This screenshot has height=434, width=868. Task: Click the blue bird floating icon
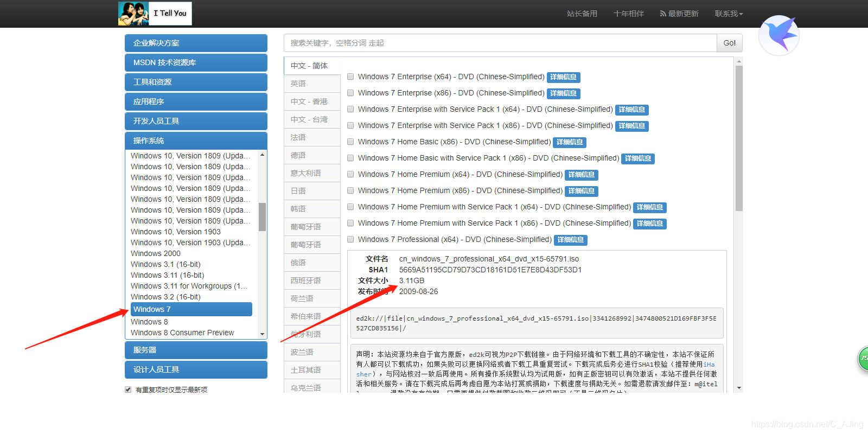pos(779,35)
